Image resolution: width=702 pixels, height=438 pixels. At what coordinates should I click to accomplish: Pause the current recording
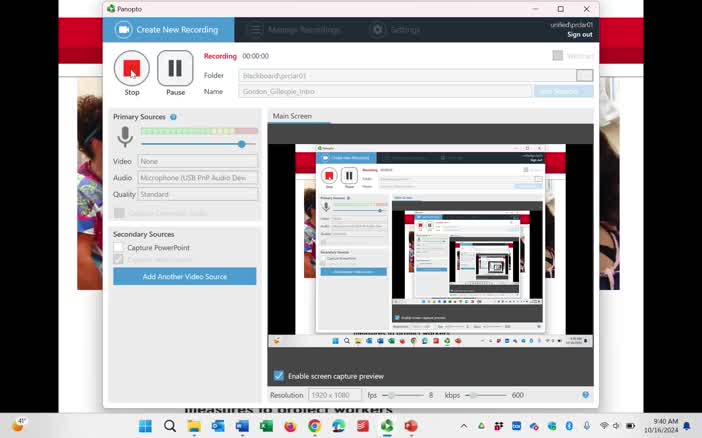coord(175,68)
